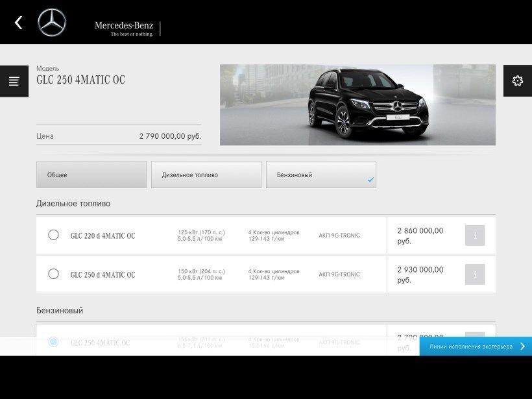This screenshot has height=399, width=532.
Task: Show info for GLC 250 d 4MATIC OC
Action: click(x=475, y=274)
